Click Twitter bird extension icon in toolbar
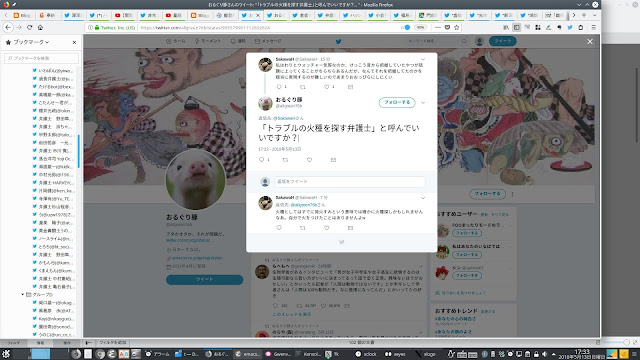 [x=570, y=27]
